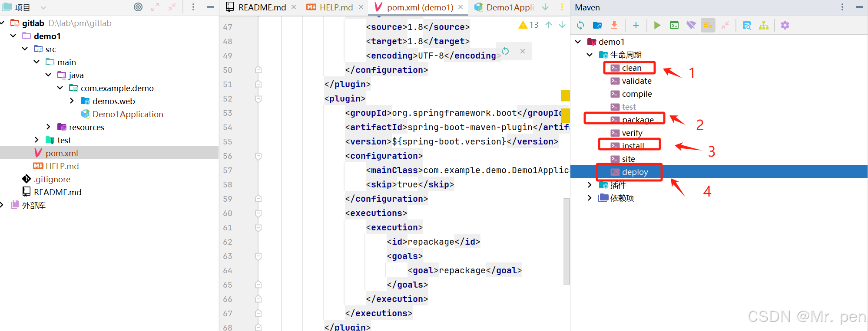
Task: Select README.md in Project tree
Action: point(52,192)
